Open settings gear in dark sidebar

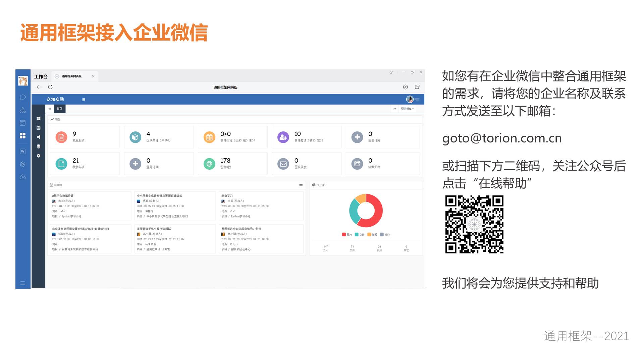(39, 156)
